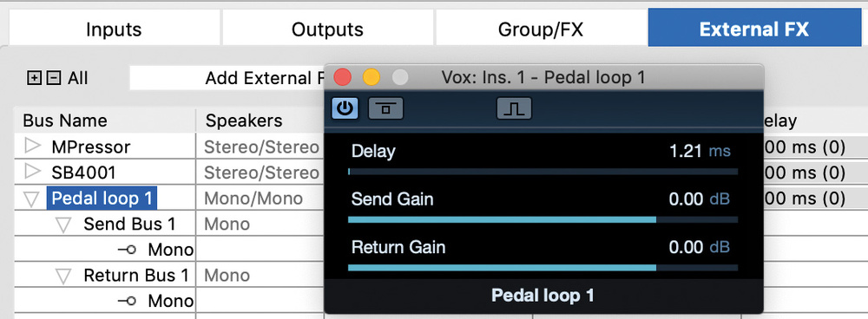Click the routing editor icon beside power
The image size is (868, 319).
click(386, 108)
